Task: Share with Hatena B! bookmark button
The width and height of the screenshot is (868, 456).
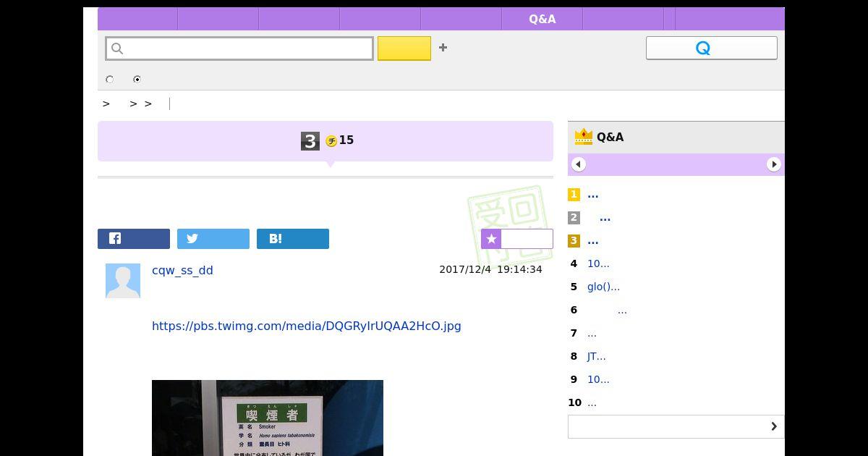Action: pyautogui.click(x=293, y=239)
